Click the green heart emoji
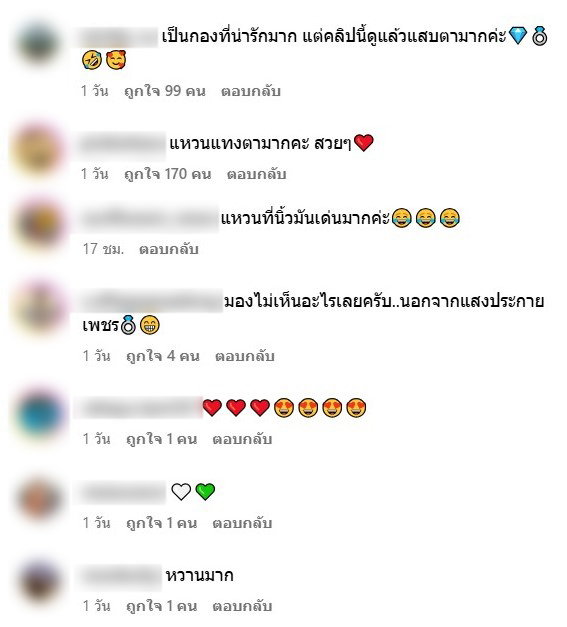Viewport: 567px width, 627px height. tap(205, 491)
